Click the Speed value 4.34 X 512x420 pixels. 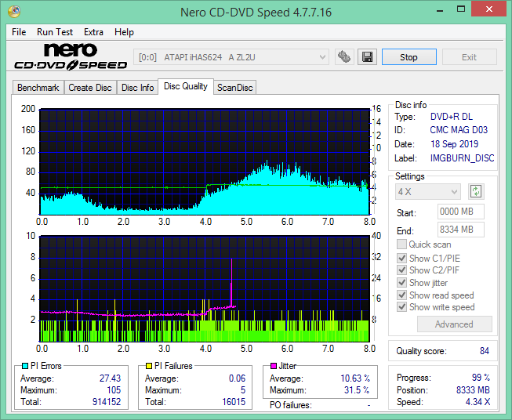point(478,402)
